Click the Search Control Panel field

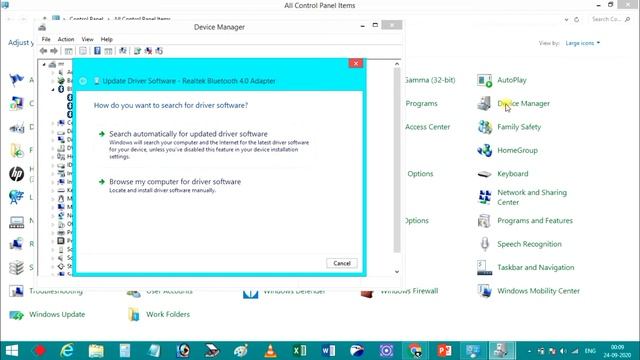611,19
